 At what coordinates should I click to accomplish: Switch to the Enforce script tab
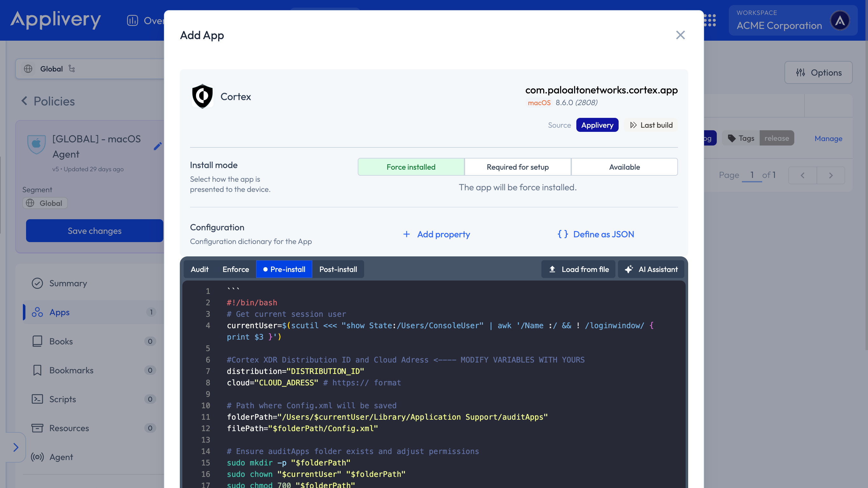pos(235,269)
